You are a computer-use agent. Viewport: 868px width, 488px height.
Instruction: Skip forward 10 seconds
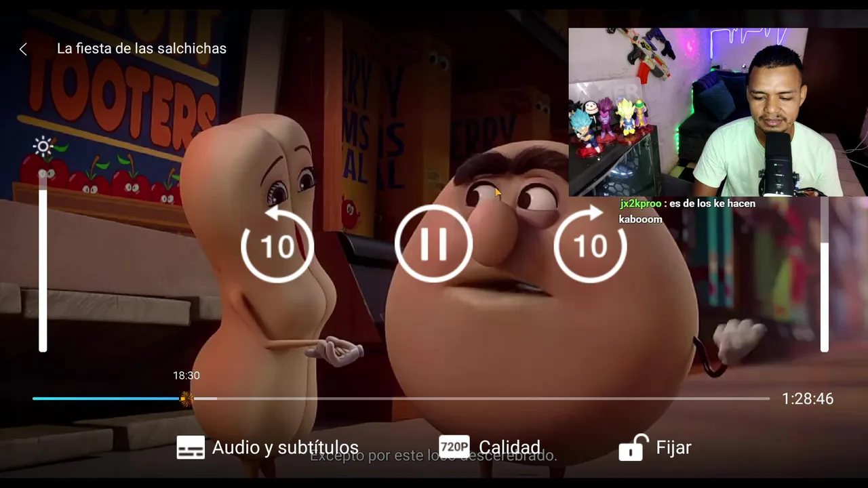click(590, 244)
